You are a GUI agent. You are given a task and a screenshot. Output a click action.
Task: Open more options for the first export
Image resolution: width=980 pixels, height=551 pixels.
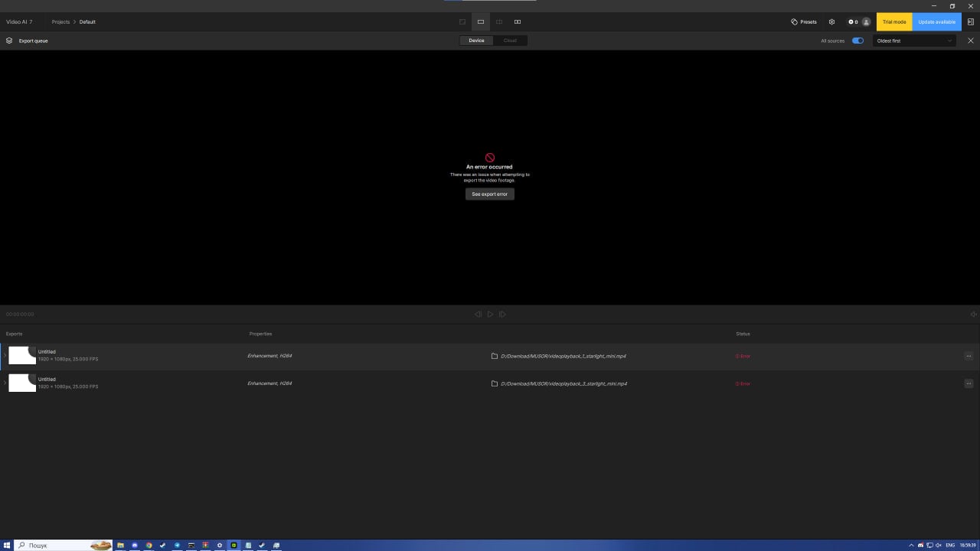pyautogui.click(x=969, y=356)
